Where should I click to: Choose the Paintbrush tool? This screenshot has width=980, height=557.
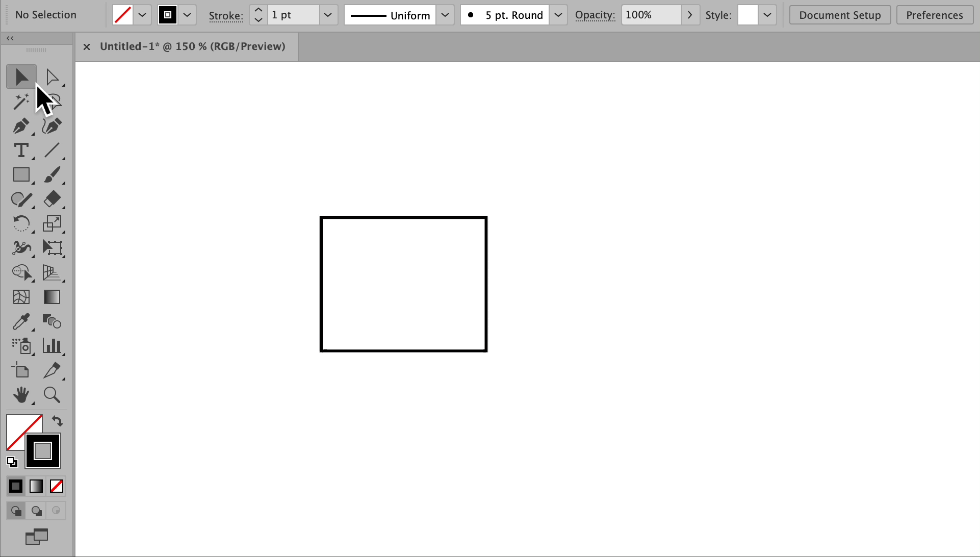[52, 175]
